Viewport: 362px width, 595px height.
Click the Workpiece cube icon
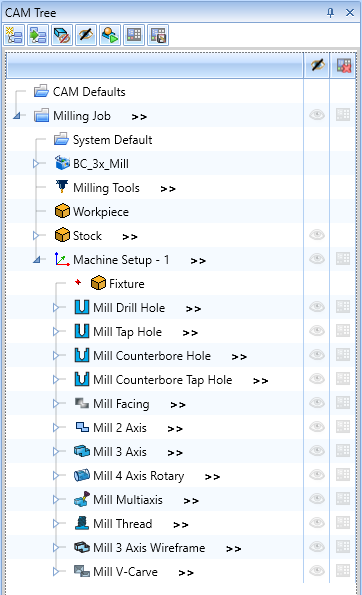coord(62,211)
